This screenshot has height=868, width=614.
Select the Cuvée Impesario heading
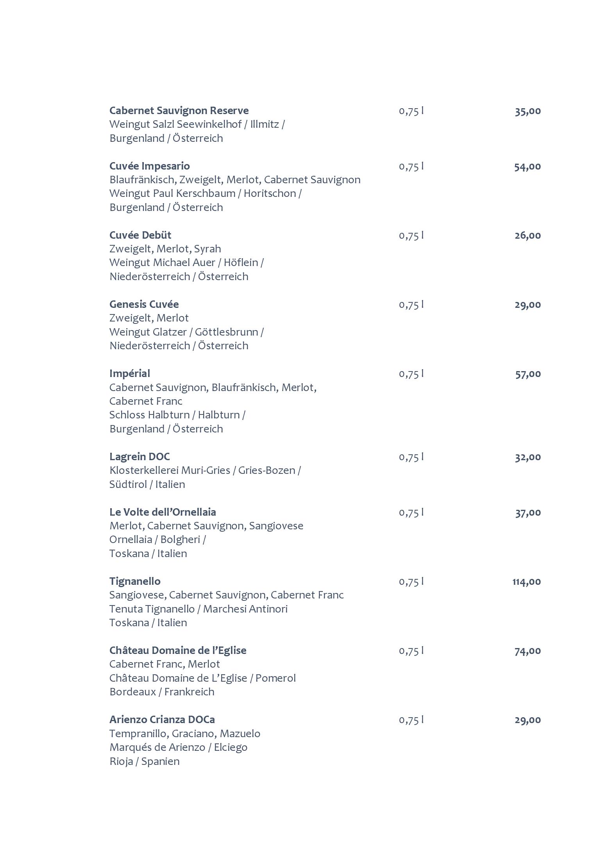coord(150,166)
